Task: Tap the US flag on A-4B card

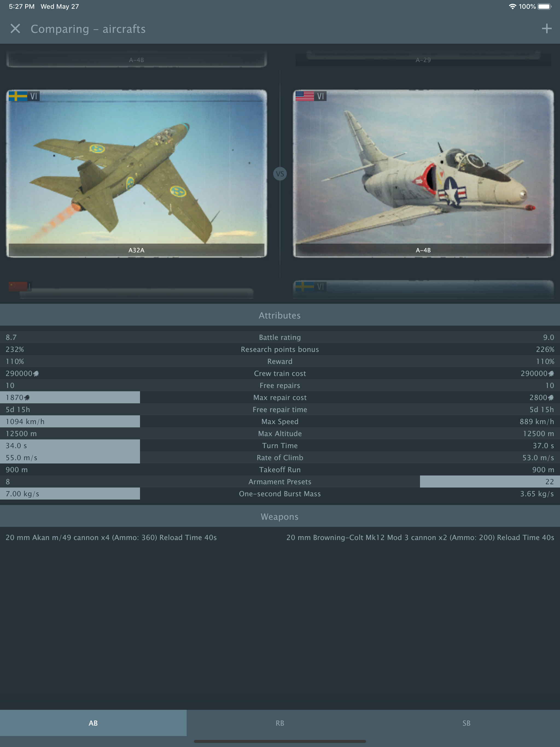Action: click(x=304, y=96)
